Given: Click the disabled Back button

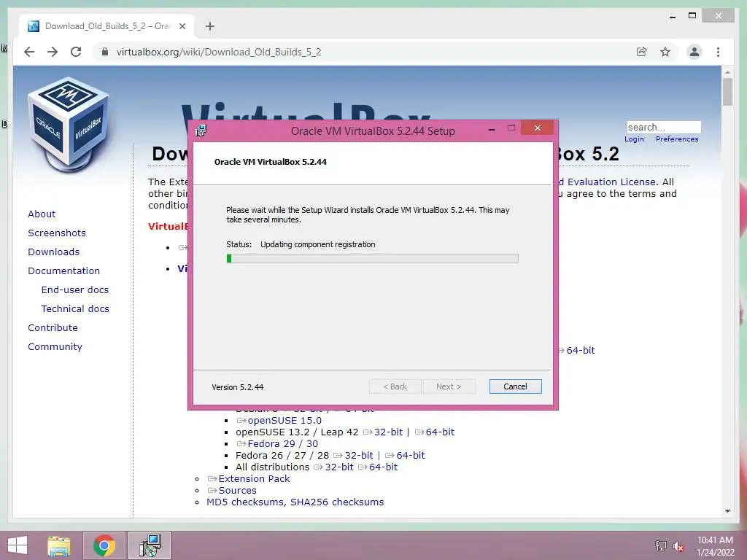Looking at the screenshot, I should (x=395, y=386).
